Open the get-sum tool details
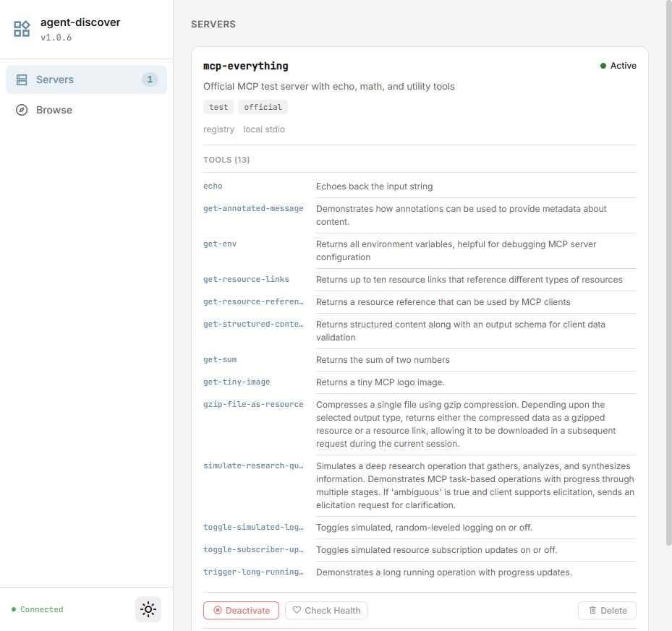The image size is (672, 631). [x=219, y=359]
